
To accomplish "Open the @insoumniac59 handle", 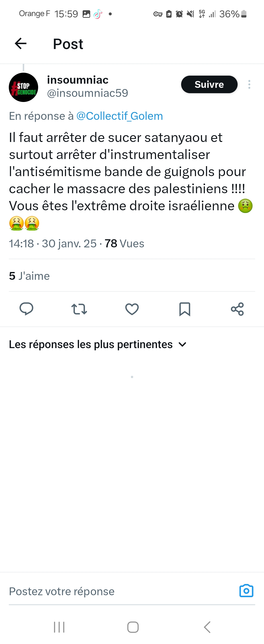I will pos(88,93).
